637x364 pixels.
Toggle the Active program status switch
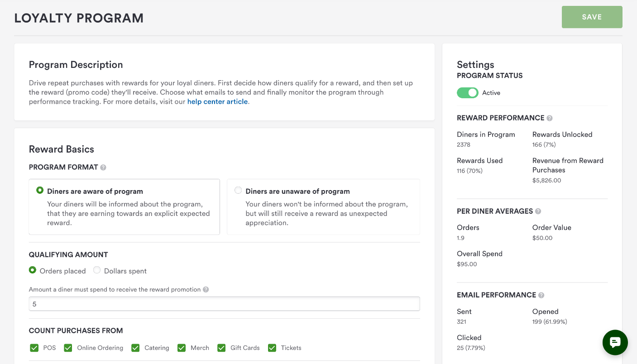467,93
